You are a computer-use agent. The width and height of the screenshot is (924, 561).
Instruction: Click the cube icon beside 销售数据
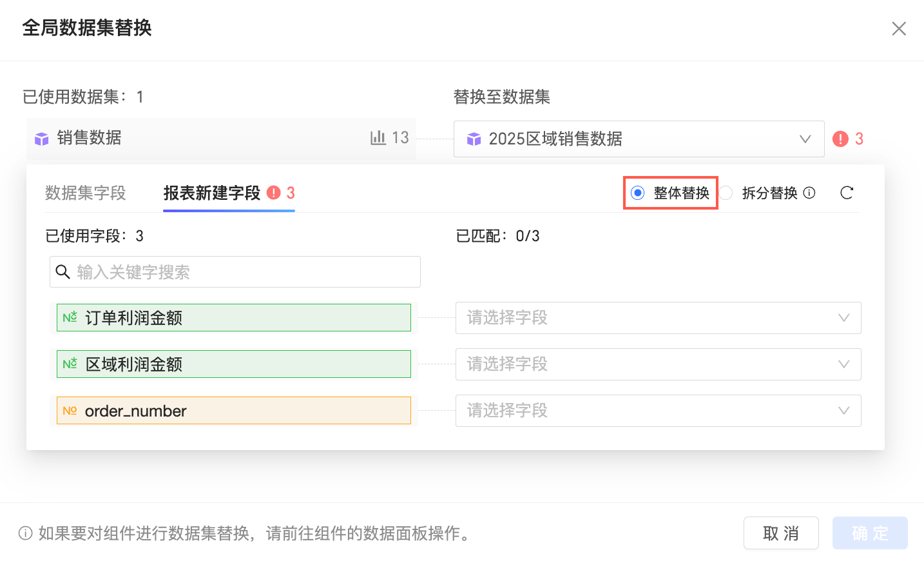[x=42, y=139]
